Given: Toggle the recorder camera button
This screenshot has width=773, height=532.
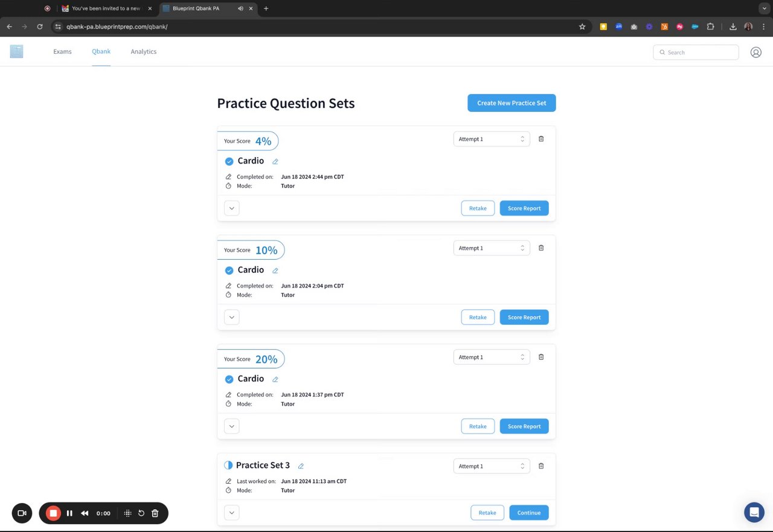Looking at the screenshot, I should coord(22,513).
